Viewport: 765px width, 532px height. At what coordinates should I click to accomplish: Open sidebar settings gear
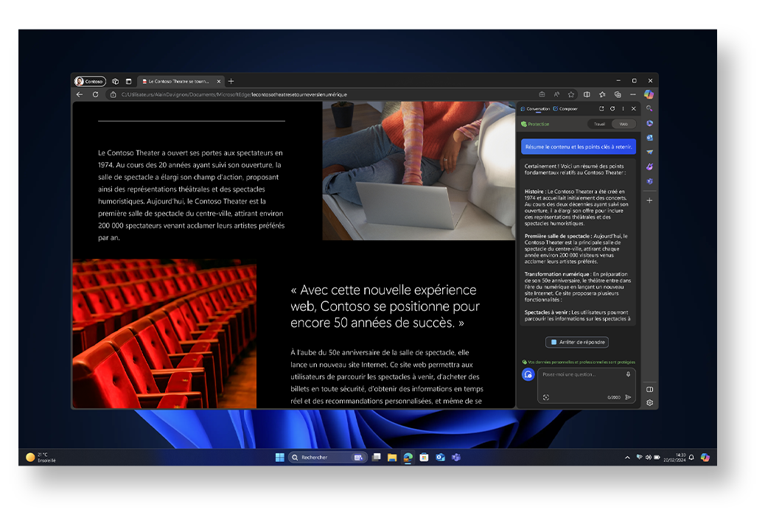click(649, 403)
